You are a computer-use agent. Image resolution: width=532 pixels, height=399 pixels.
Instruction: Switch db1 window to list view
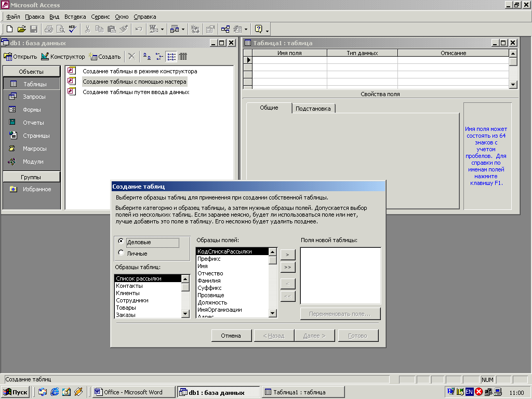coord(171,57)
